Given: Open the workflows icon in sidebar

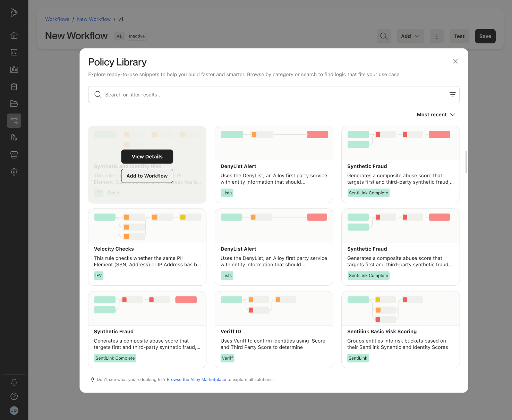Looking at the screenshot, I should click(x=14, y=120).
